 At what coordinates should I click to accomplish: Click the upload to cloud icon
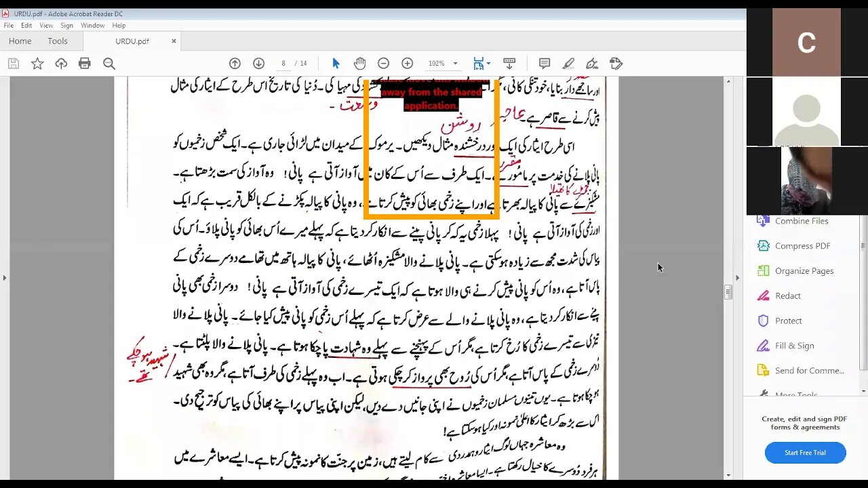[61, 64]
